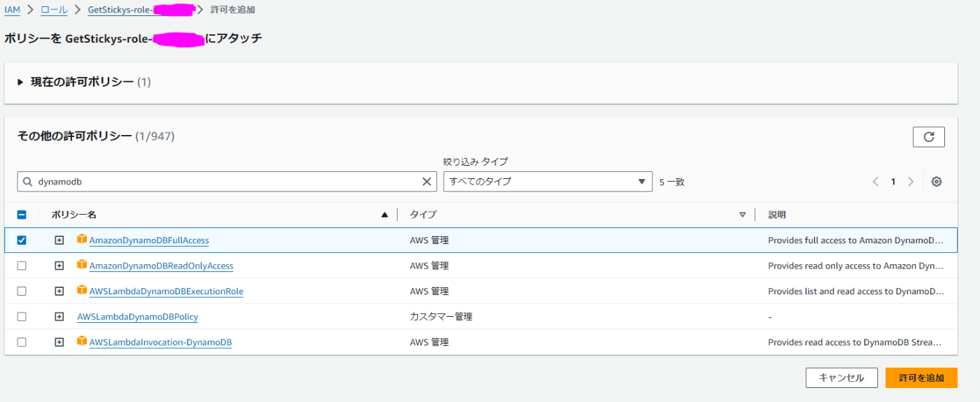Expand AWSLambdaDynamoDBExecutionRole policy details
This screenshot has height=402, width=980.
(59, 291)
